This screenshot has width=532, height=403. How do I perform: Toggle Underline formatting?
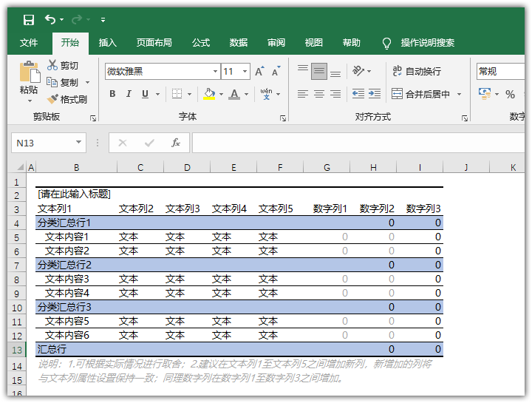[x=146, y=94]
